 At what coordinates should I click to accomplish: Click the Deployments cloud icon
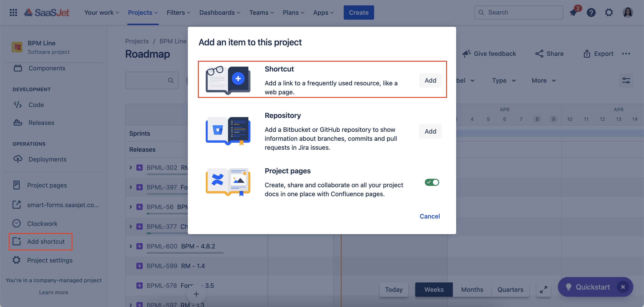18,159
